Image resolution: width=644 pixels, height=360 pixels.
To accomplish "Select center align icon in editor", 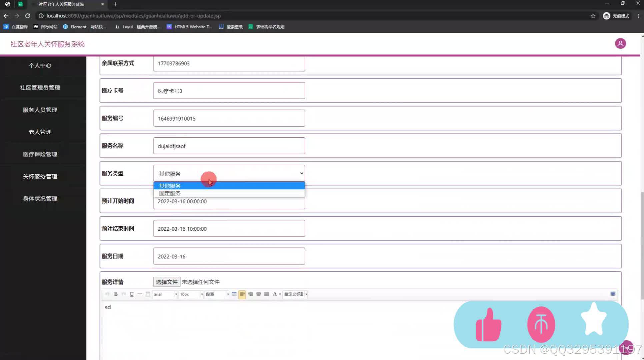I will [x=258, y=294].
